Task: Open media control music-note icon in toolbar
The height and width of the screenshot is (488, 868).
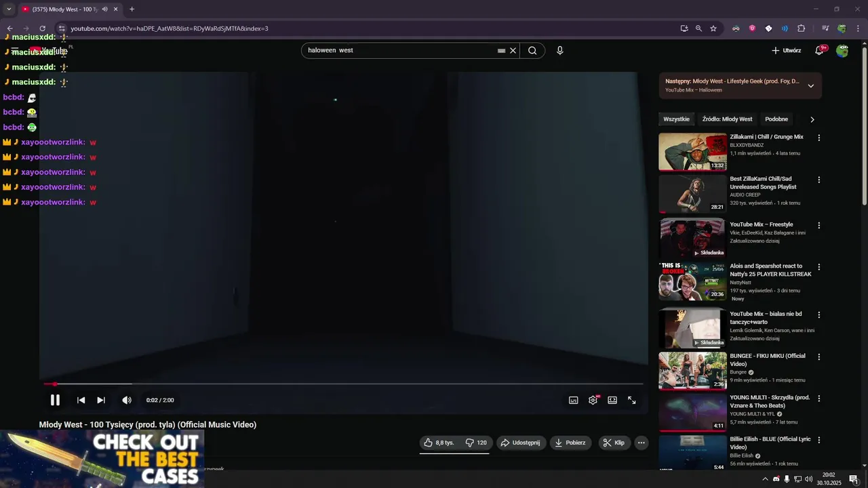Action: [825, 28]
